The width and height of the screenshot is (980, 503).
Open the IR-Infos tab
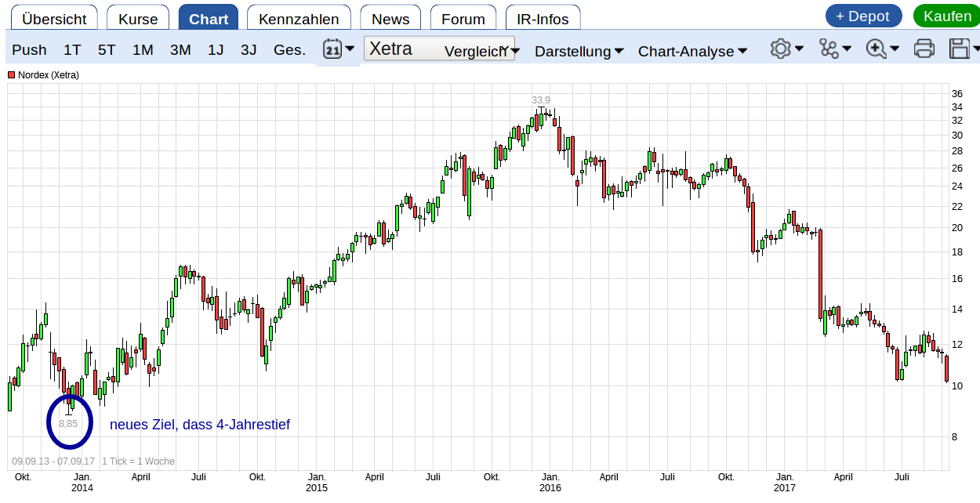(543, 18)
